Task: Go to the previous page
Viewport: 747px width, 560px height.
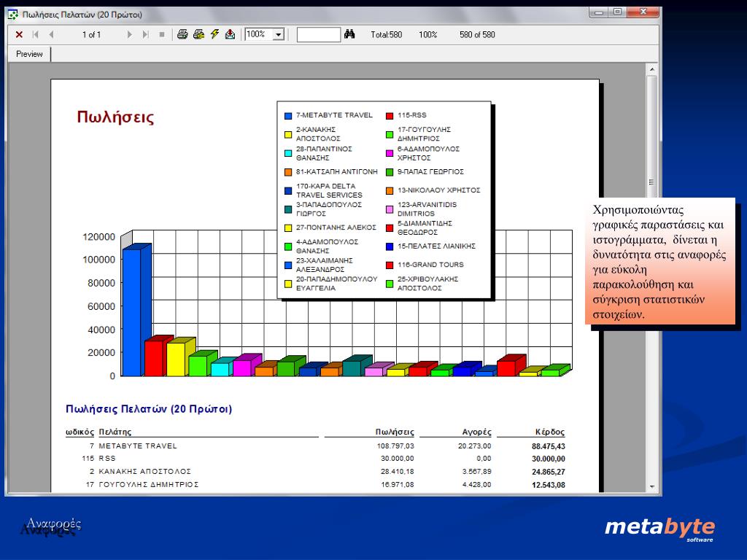Action: click(x=51, y=35)
